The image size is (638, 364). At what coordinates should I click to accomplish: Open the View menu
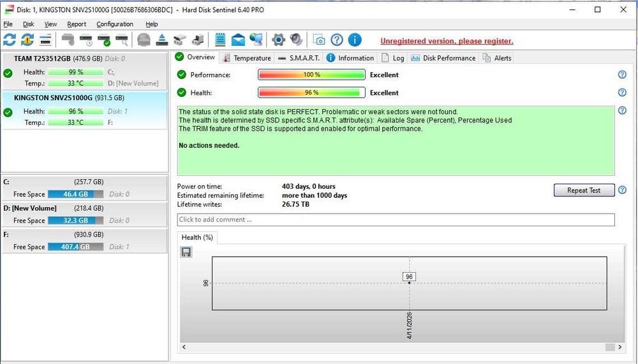tap(50, 24)
